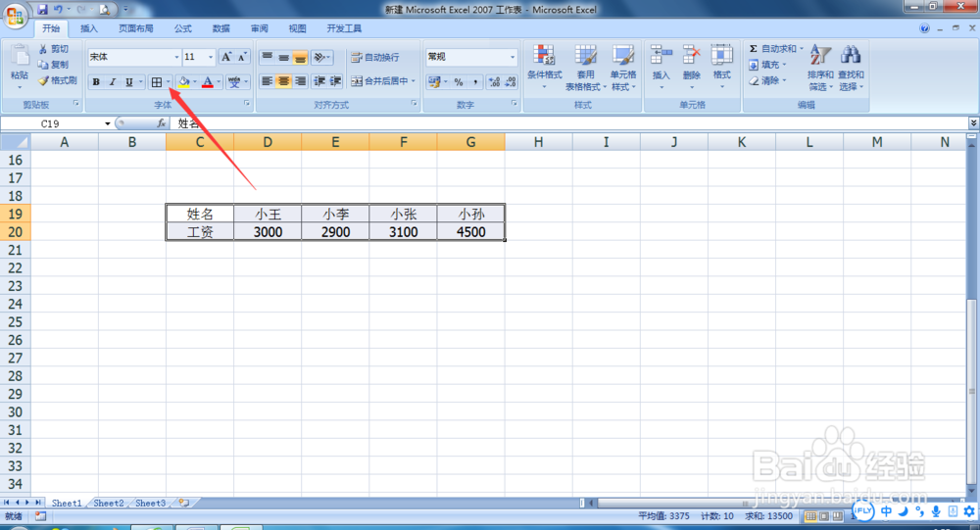Click the fx insert function button
The width and height of the screenshot is (980, 530).
pyautogui.click(x=162, y=123)
